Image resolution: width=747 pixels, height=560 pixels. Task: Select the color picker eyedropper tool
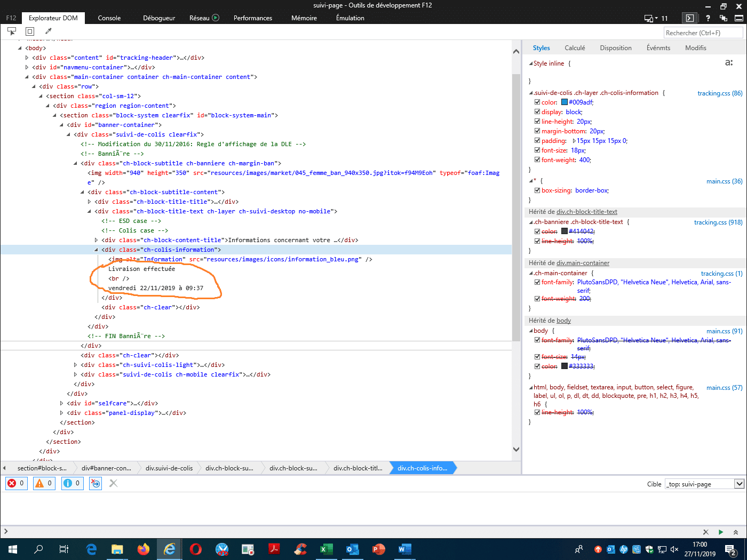point(48,31)
